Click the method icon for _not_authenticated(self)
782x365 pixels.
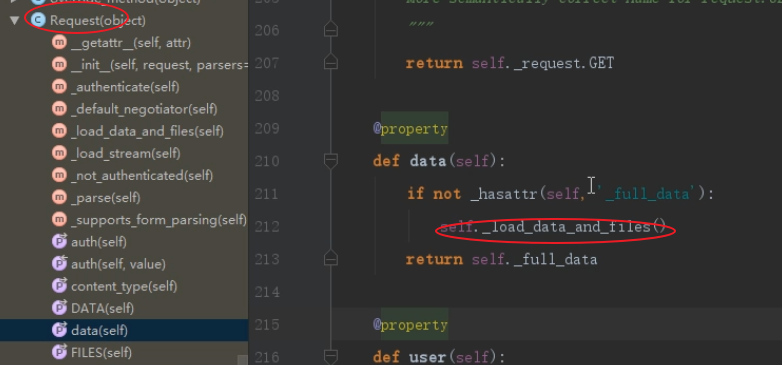pyautogui.click(x=59, y=176)
